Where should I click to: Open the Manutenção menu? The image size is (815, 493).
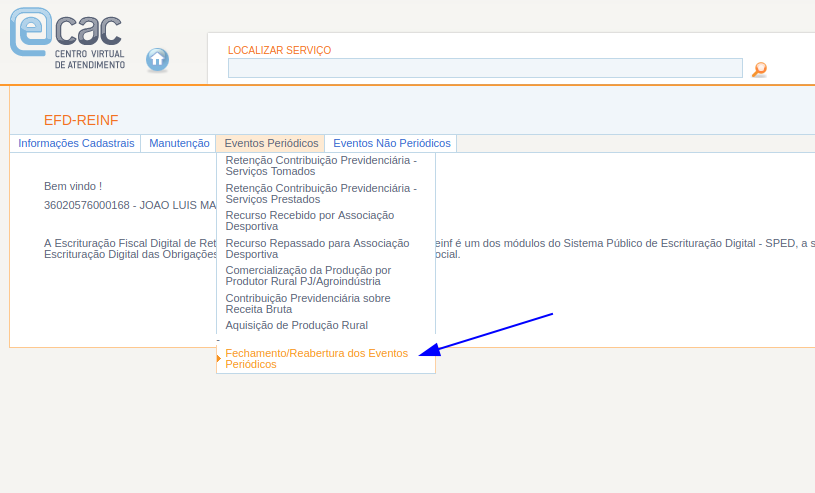[x=179, y=144]
